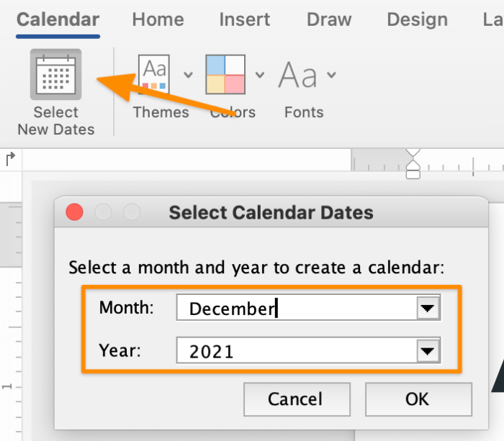Click the ruler tab selector icon
Image resolution: width=504 pixels, height=441 pixels.
10,158
